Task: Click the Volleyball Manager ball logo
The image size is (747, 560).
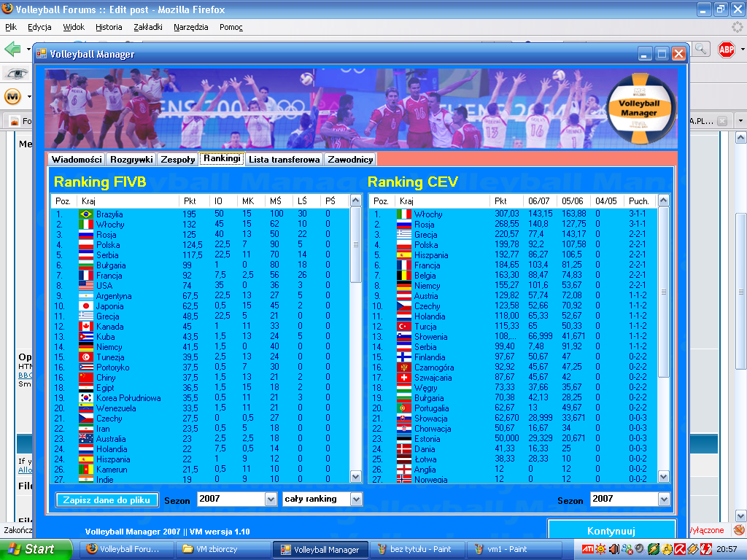Action: 639,109
